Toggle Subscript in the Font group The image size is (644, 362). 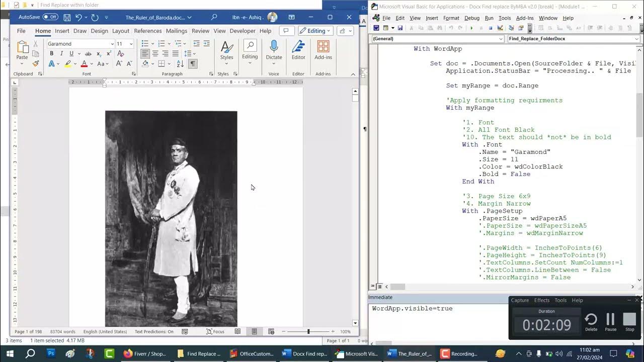[x=99, y=54]
